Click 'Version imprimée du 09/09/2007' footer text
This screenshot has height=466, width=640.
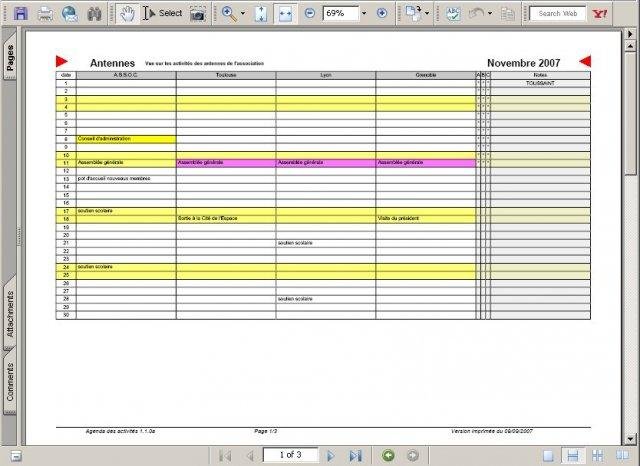point(492,431)
